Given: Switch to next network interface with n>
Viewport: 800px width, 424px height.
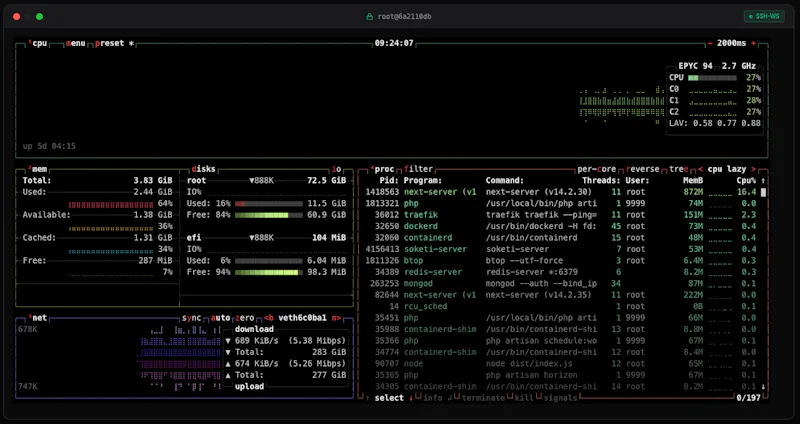Looking at the screenshot, I should tap(336, 318).
